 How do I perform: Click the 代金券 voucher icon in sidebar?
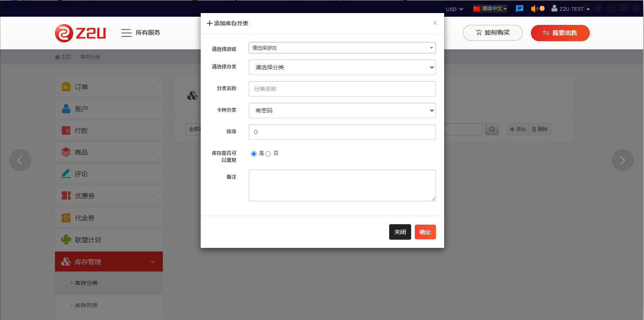66,218
